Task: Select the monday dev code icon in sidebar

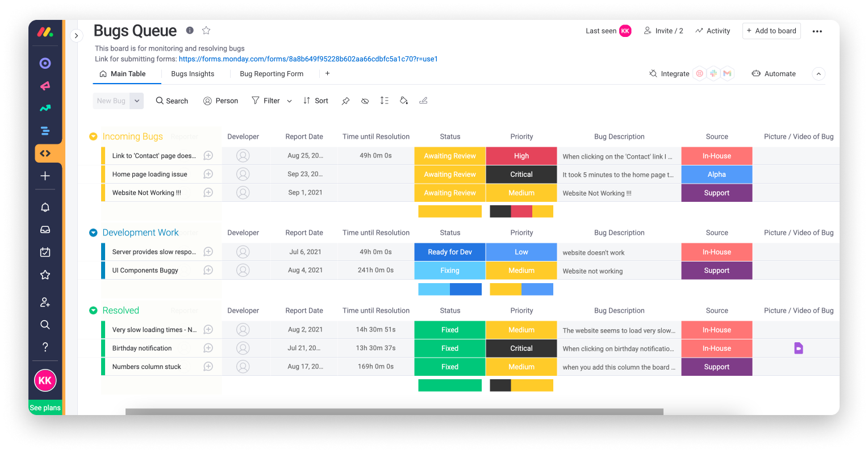Action: click(45, 153)
